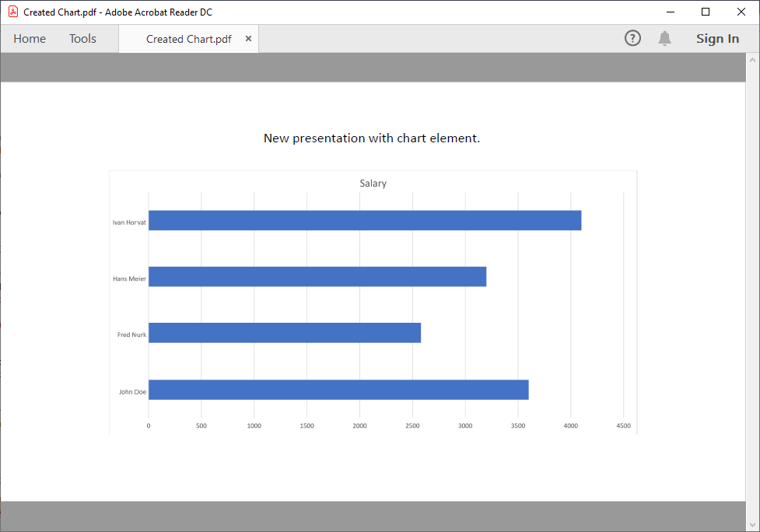
Task: Click the Ivan Horvat salary bar
Action: click(364, 220)
